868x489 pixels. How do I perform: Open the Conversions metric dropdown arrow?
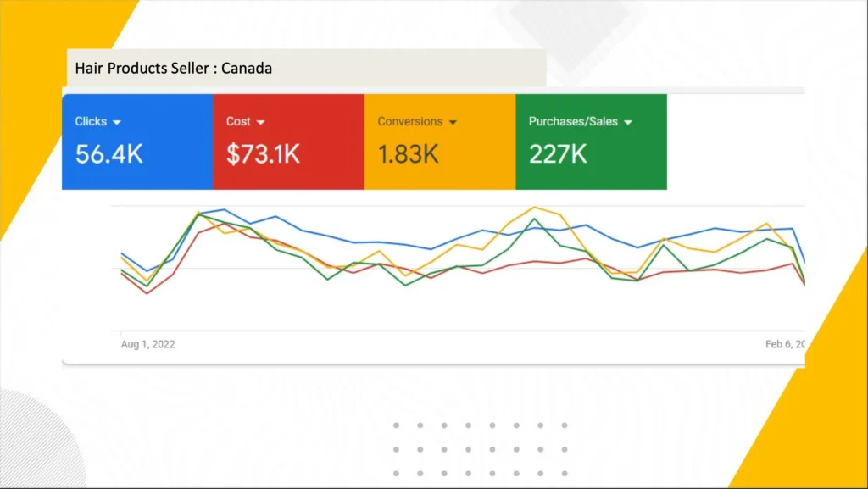(x=453, y=122)
